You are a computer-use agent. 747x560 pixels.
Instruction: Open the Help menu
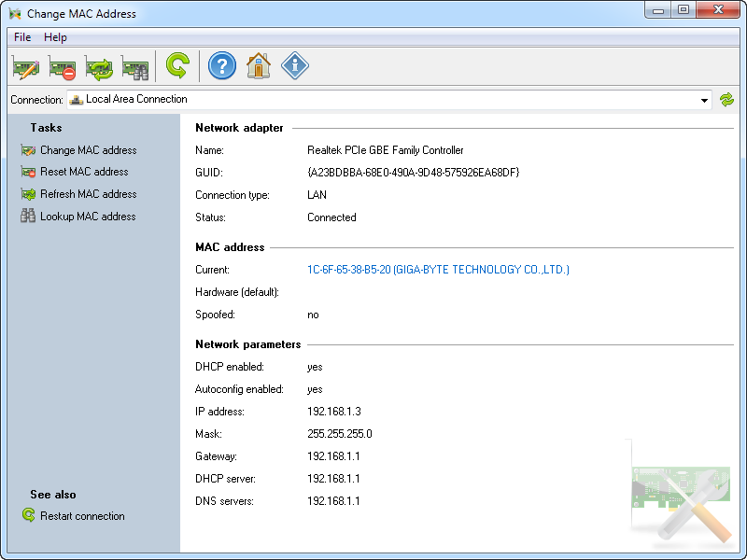(55, 36)
